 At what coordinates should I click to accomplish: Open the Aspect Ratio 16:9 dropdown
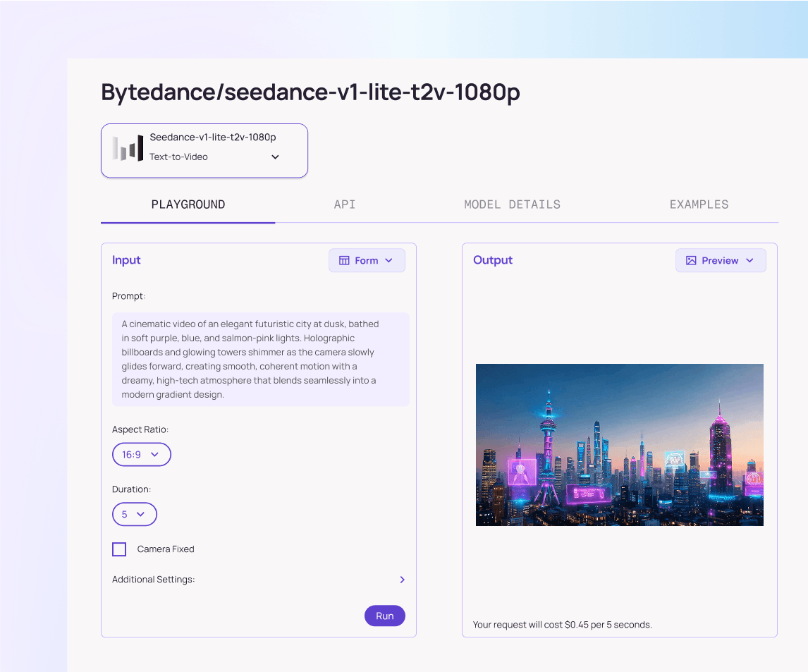(141, 455)
